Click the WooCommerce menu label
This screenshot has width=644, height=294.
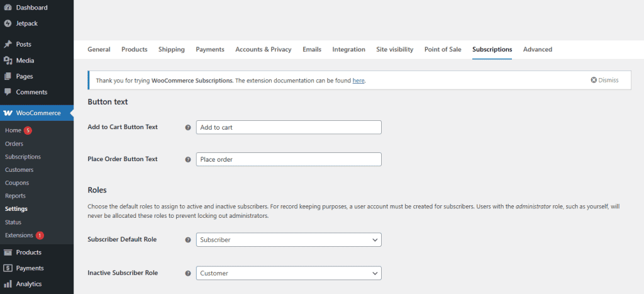[x=38, y=113]
